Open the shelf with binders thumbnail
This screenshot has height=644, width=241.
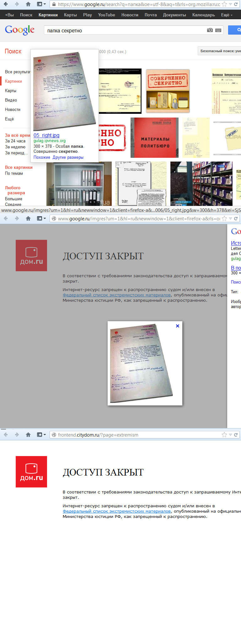[x=79, y=184]
